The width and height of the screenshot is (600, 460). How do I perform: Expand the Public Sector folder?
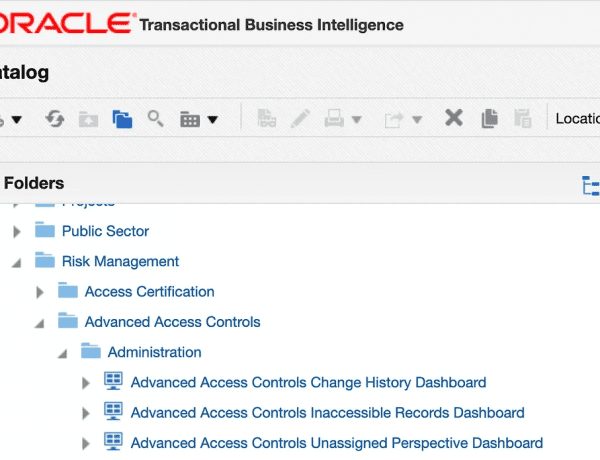tap(17, 232)
